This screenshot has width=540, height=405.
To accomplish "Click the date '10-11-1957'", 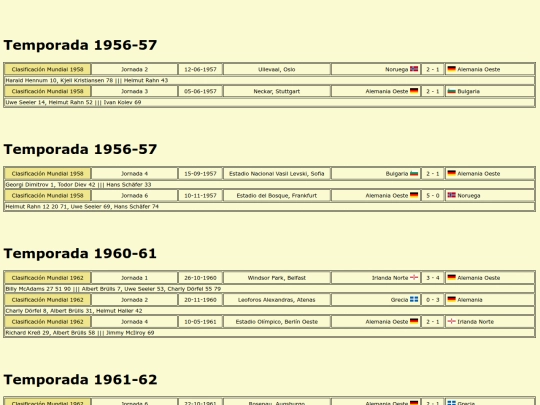I will click(200, 195).
